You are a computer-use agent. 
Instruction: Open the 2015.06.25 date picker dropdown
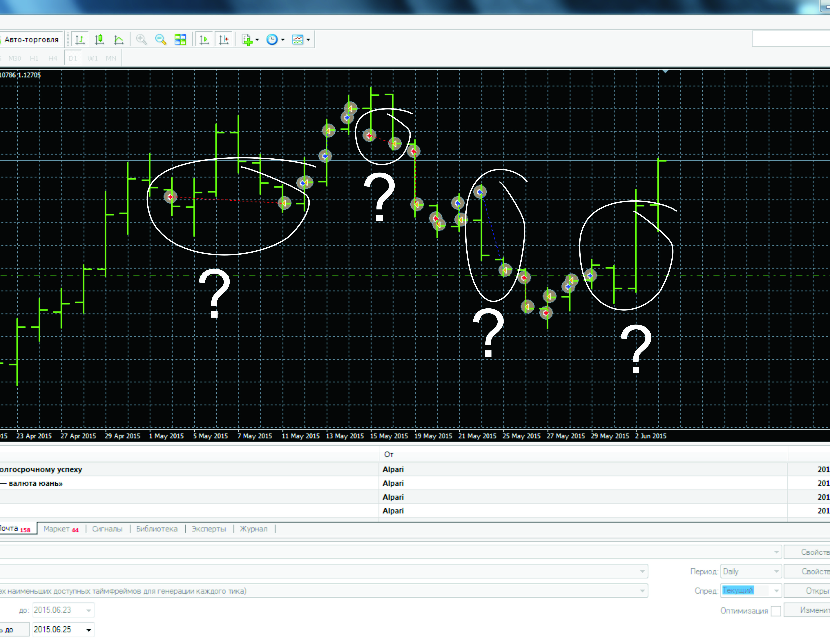pos(89,630)
